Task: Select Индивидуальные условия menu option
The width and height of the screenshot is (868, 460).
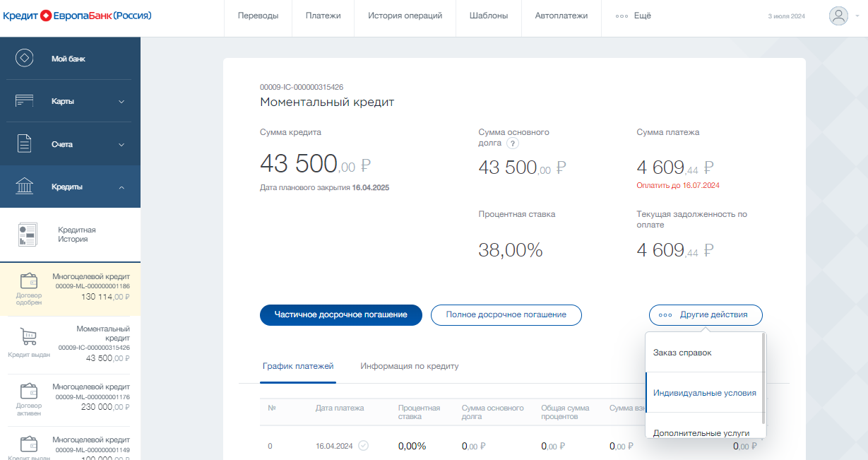Action: click(704, 393)
